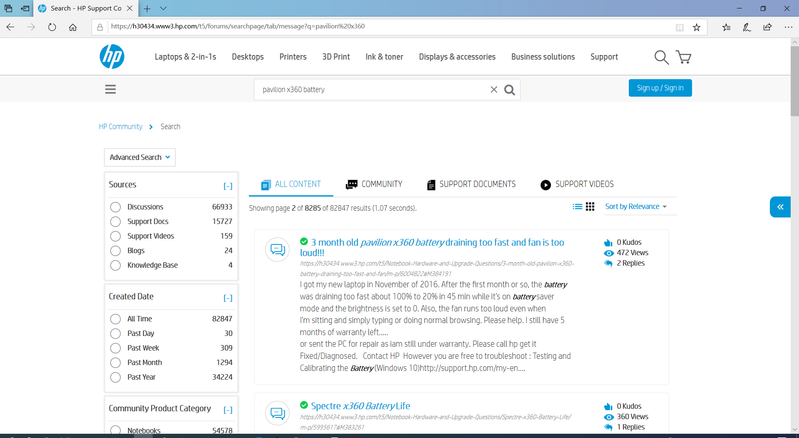Switch to the Community tab

coord(374,185)
